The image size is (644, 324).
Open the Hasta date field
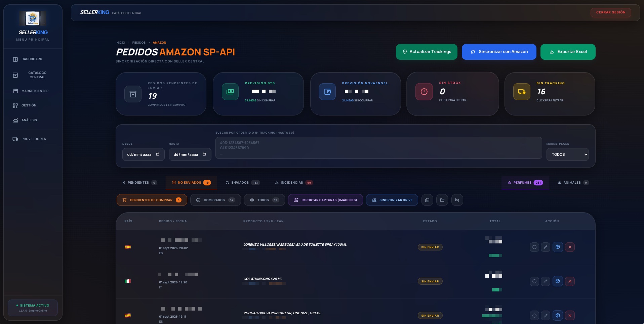point(190,154)
